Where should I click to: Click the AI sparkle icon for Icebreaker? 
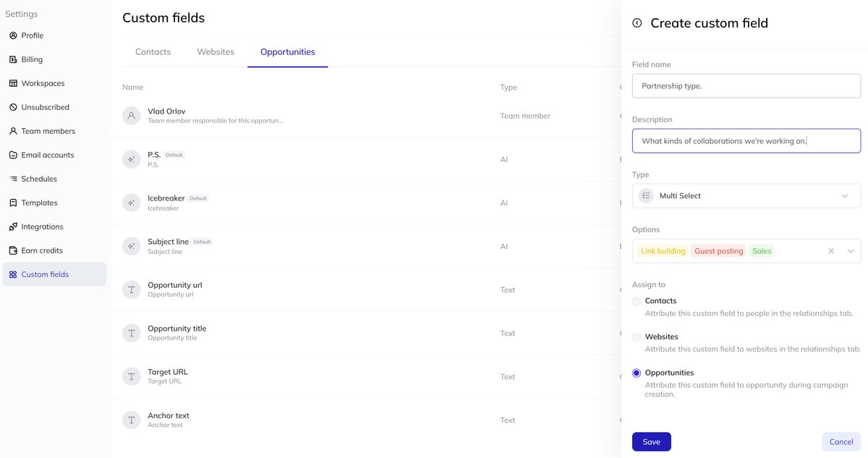(x=131, y=203)
